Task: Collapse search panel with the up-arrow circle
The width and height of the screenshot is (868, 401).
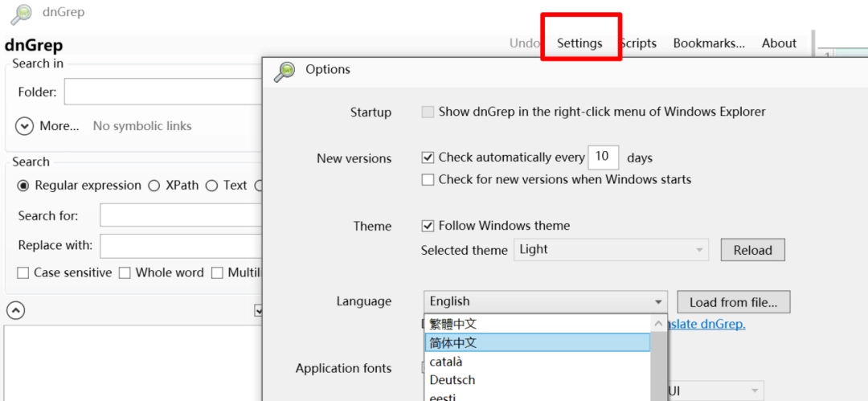Action: [x=16, y=310]
